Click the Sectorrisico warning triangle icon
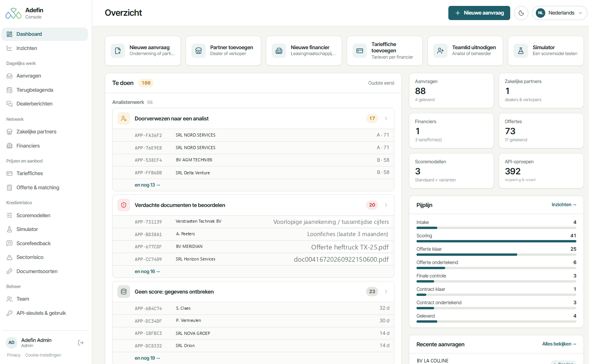Viewport: 589px width, 364px height. click(9, 257)
